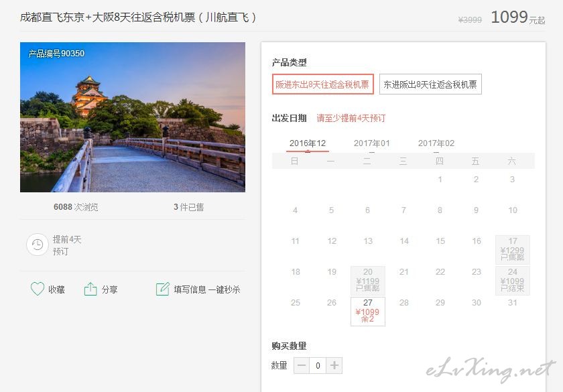
Task: Click 请至少提前4天预订 notice text
Action: click(x=351, y=118)
